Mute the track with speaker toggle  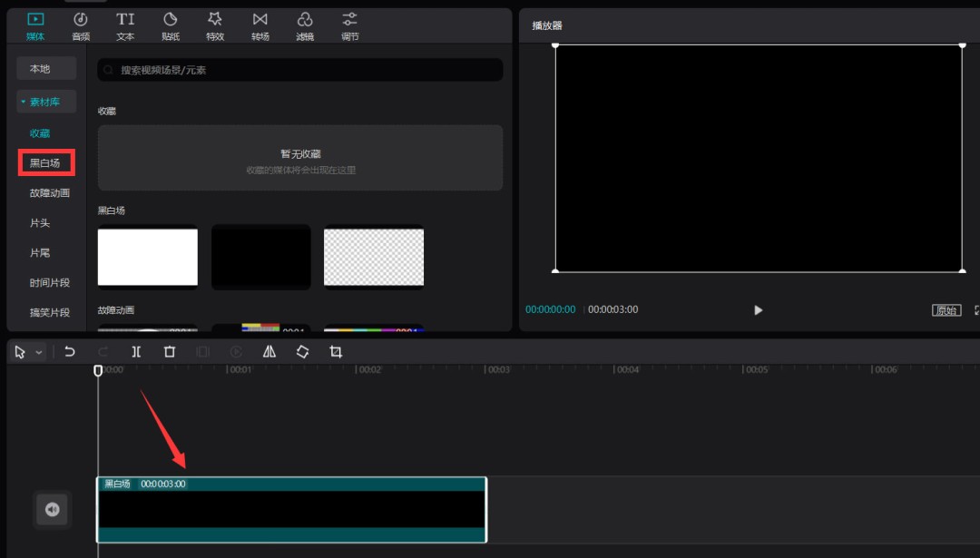click(52, 510)
